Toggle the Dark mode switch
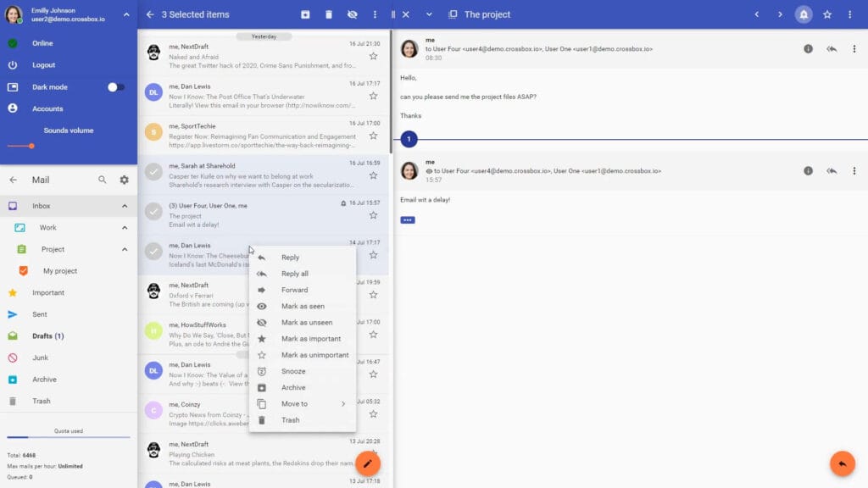The image size is (868, 488). (116, 87)
